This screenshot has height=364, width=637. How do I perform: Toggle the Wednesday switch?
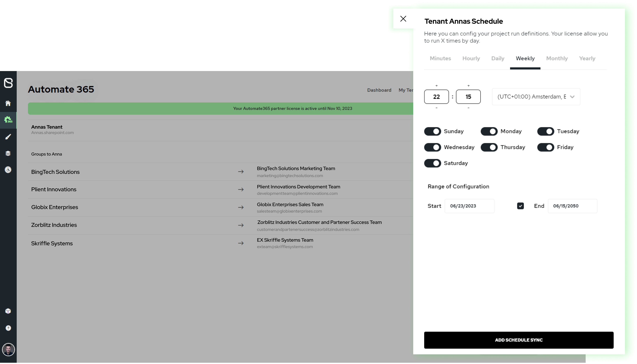[x=433, y=147]
